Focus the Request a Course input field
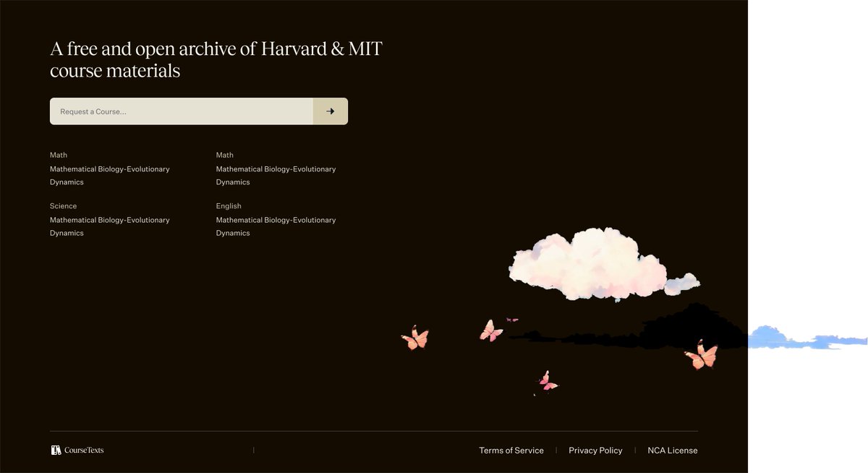Viewport: 868px width, 473px height. pos(182,111)
